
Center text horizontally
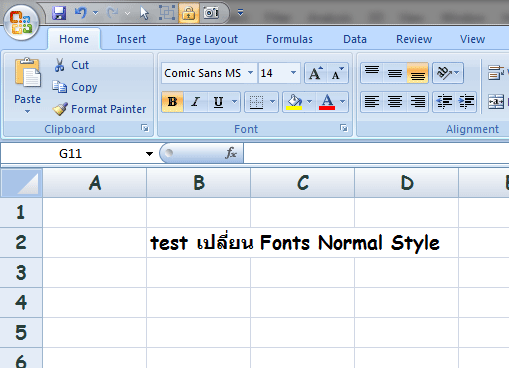[395, 102]
